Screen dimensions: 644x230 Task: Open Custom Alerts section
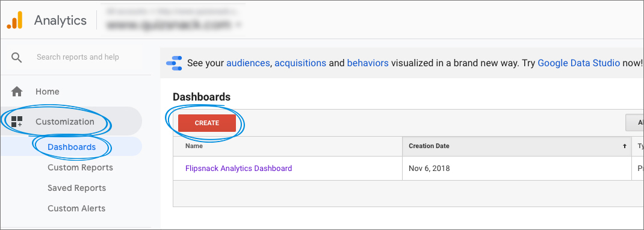pos(76,209)
